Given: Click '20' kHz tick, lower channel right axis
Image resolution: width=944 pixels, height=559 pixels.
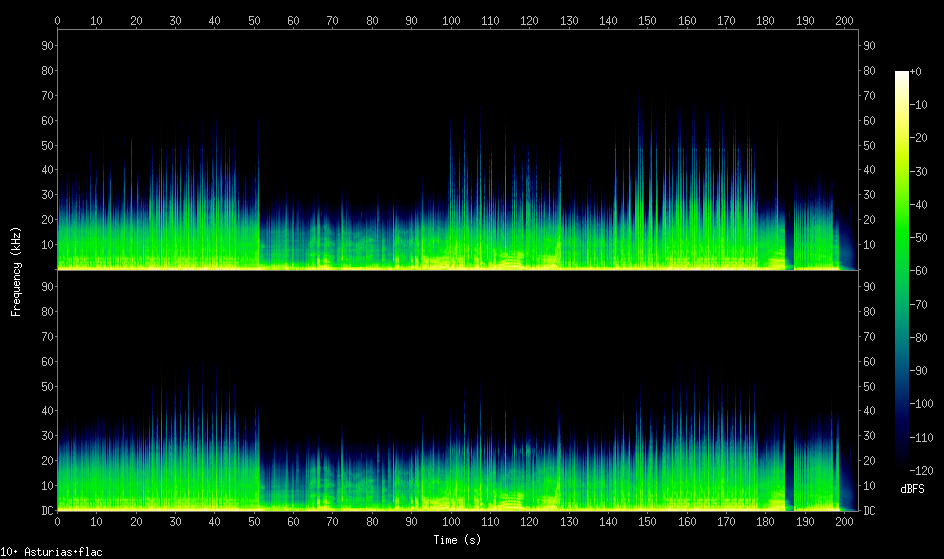Looking at the screenshot, I should (869, 461).
